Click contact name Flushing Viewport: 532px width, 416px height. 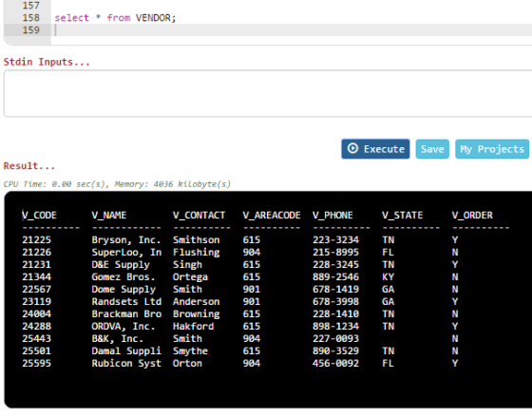pos(196,252)
